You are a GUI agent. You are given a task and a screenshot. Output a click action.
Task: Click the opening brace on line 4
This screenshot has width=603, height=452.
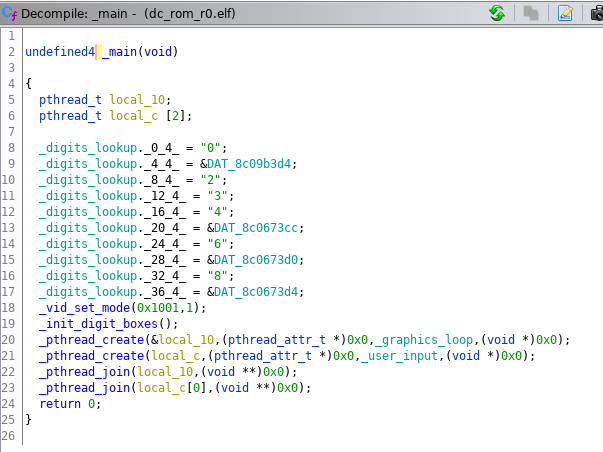(28, 83)
